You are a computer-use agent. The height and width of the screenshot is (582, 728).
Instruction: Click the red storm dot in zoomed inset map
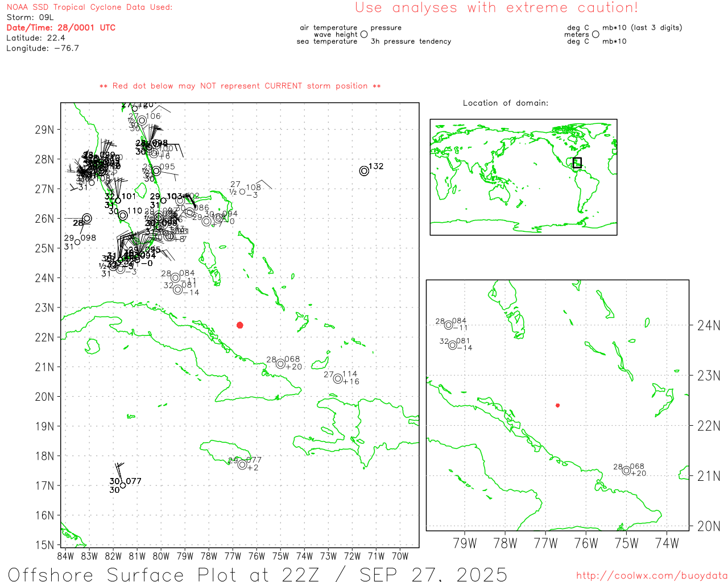point(557,405)
